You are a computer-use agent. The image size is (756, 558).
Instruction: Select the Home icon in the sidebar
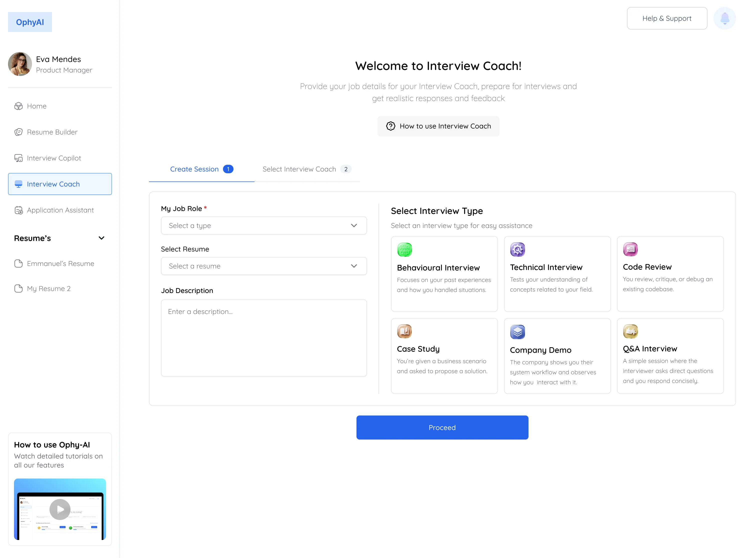(x=19, y=106)
